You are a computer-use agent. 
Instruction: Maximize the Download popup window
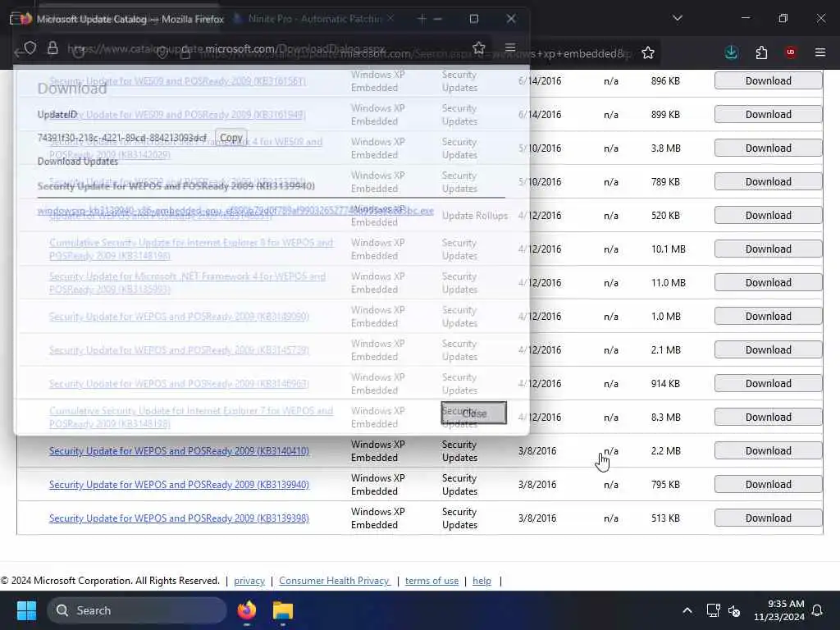click(474, 19)
